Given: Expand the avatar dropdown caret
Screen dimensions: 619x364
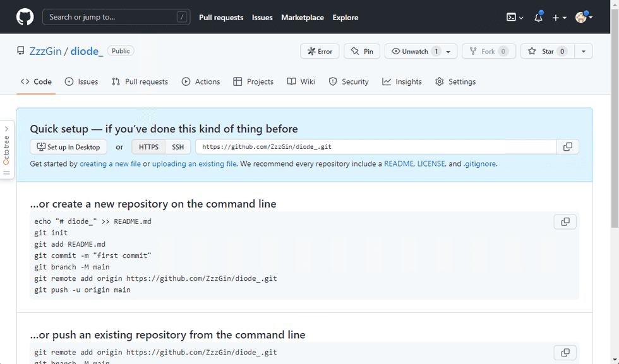Looking at the screenshot, I should coord(591,18).
